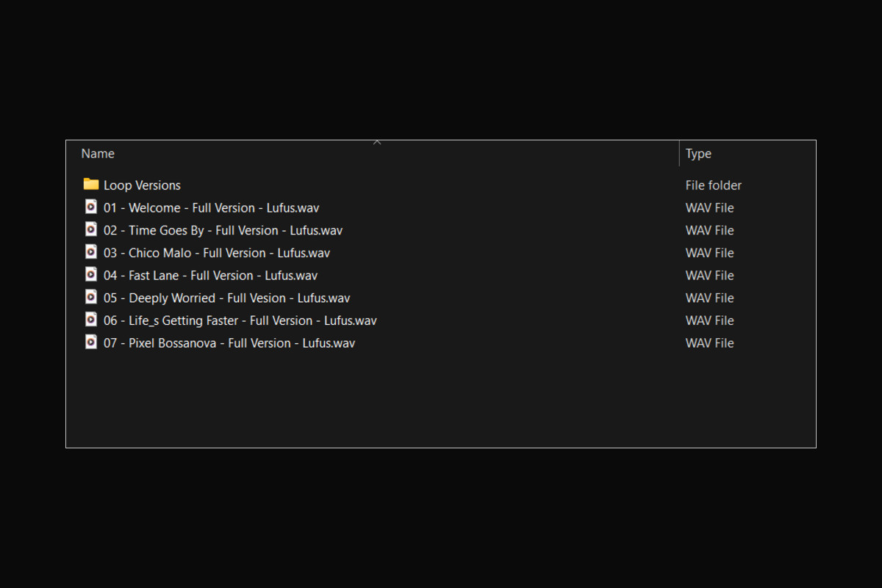Click the icon next to Deeply Worried

tap(91, 297)
